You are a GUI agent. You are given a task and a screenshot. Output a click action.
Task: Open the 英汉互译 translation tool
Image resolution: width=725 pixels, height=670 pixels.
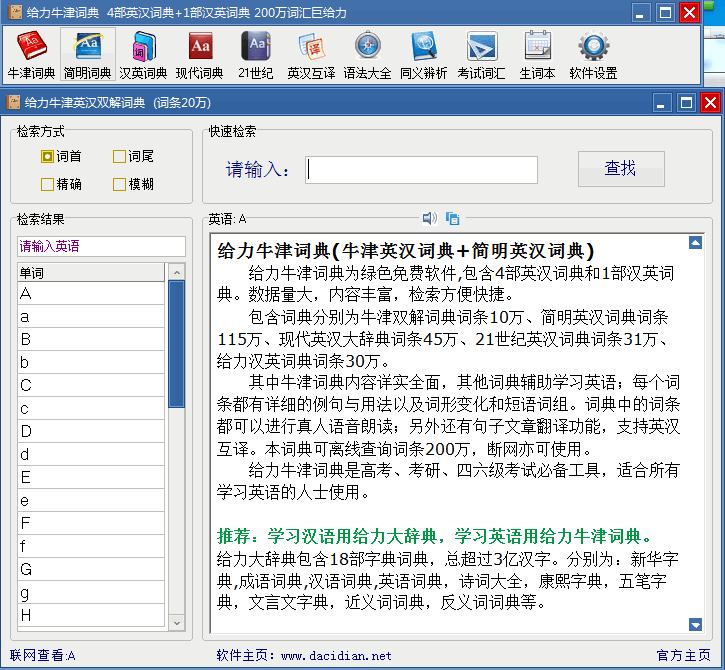coord(311,55)
